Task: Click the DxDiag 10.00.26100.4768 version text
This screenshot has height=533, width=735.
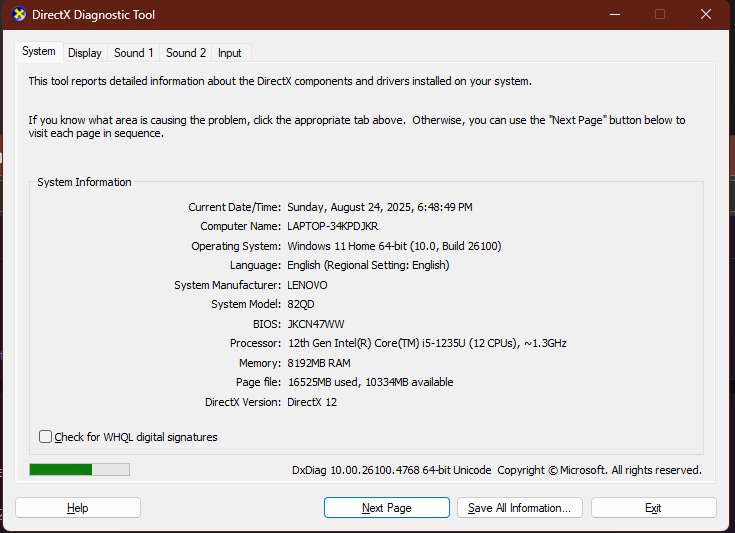Action: (391, 470)
